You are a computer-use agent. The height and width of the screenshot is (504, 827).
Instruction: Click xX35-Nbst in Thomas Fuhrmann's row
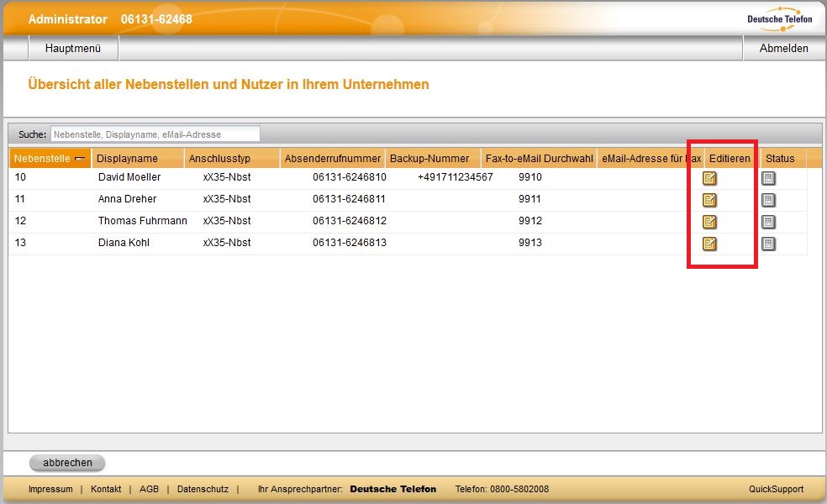pyautogui.click(x=227, y=221)
